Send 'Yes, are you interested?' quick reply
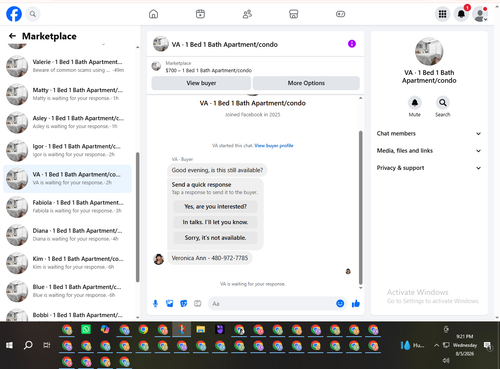This screenshot has width=500, height=369. [215, 207]
